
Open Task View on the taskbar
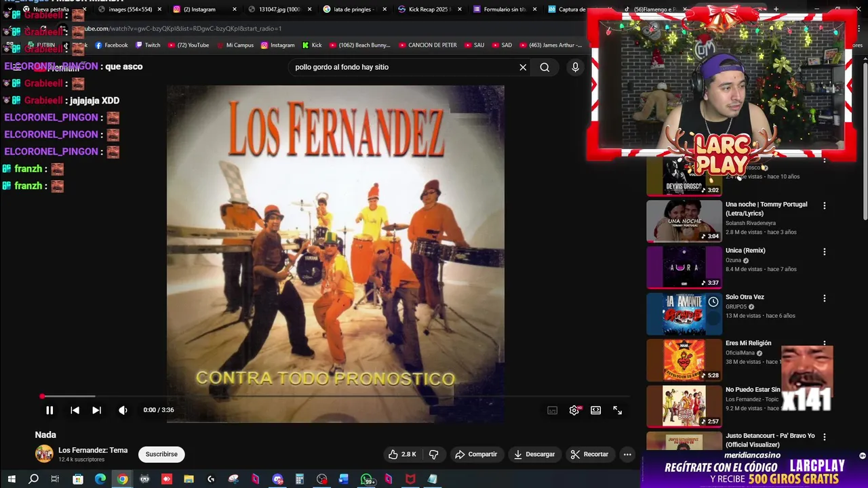[55, 479]
